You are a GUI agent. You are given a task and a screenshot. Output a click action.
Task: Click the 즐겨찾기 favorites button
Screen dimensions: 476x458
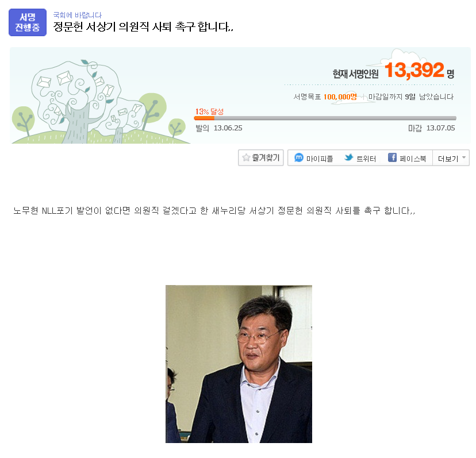pyautogui.click(x=261, y=157)
